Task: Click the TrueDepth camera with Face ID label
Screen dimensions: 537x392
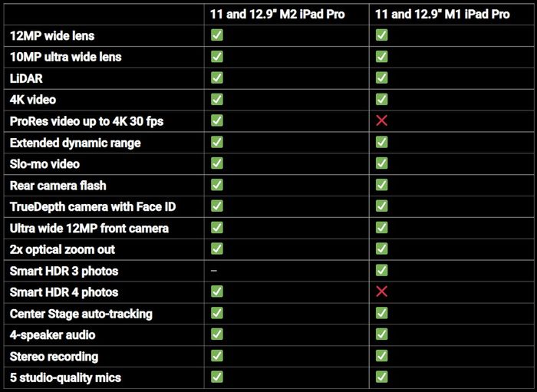Action: (x=93, y=207)
